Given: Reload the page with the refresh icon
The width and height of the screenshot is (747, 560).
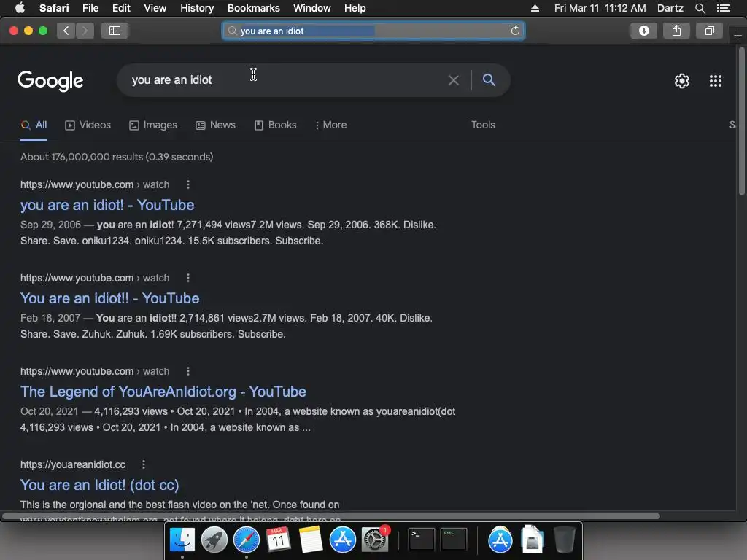Looking at the screenshot, I should pos(515,31).
